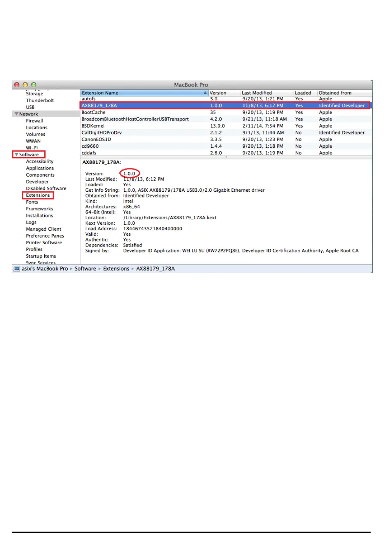392x560 pixels.
Task: Click Software in the bottom path bar
Action: (x=85, y=269)
